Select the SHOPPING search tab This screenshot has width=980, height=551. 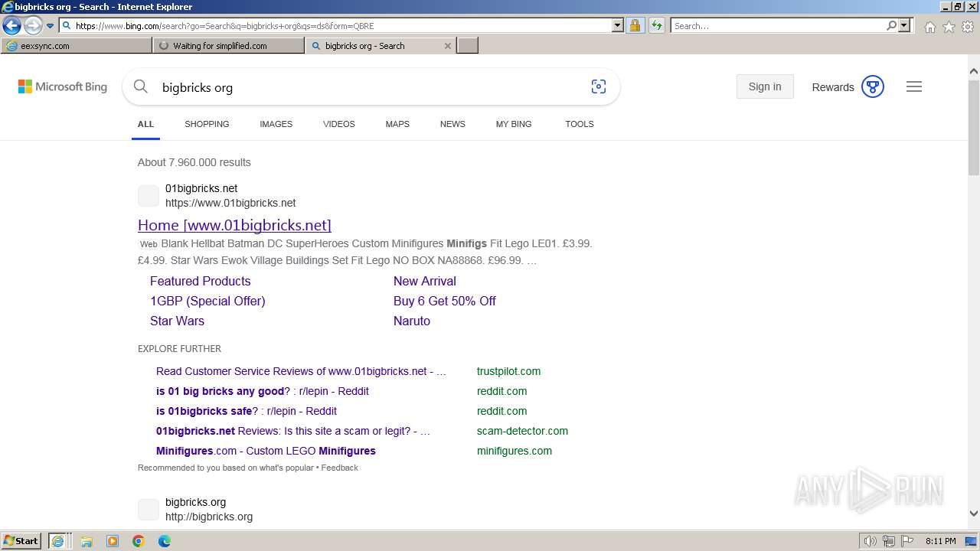(207, 124)
